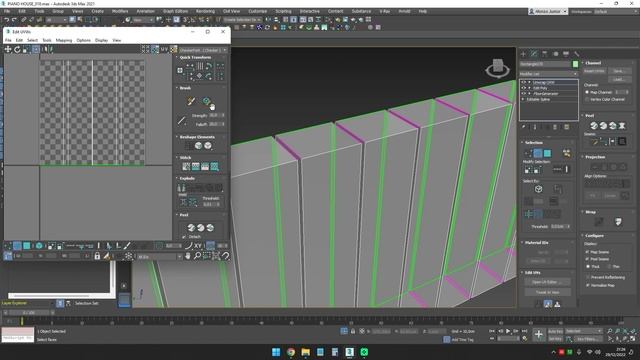The image size is (640, 360).
Task: Select the Vertex Color Channel radio button
Action: point(587,99)
